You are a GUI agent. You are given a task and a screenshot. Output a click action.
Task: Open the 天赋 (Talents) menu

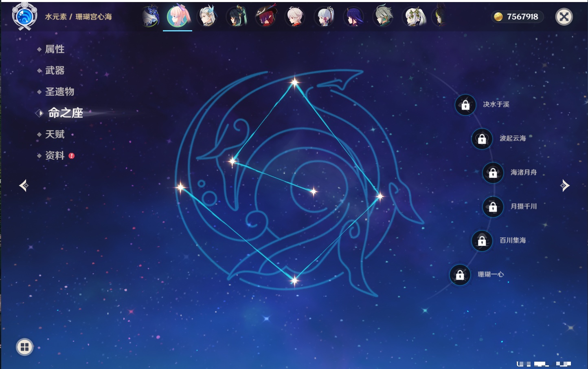coord(55,134)
